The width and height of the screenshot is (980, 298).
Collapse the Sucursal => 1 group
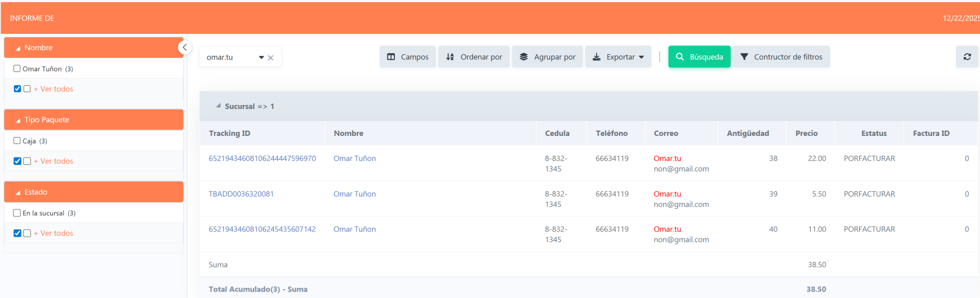coord(219,106)
